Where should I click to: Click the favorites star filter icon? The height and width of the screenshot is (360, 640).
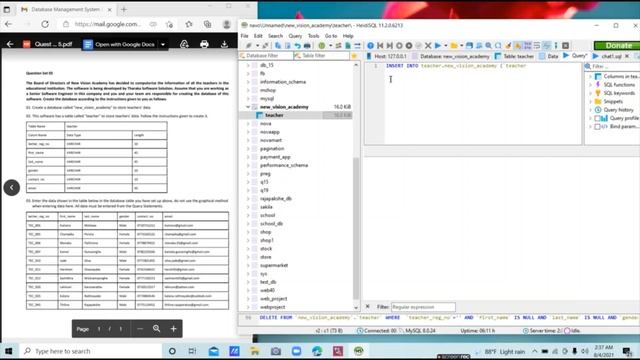click(x=354, y=56)
